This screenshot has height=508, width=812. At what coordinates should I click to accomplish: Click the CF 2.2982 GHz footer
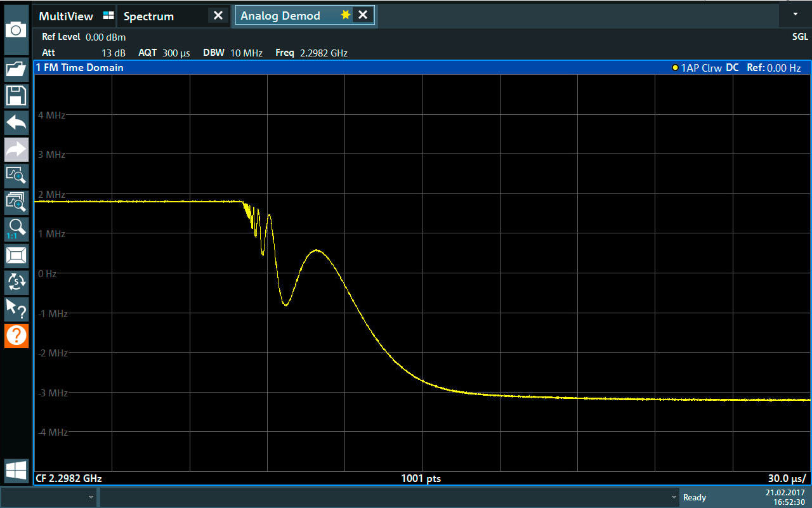(x=69, y=478)
